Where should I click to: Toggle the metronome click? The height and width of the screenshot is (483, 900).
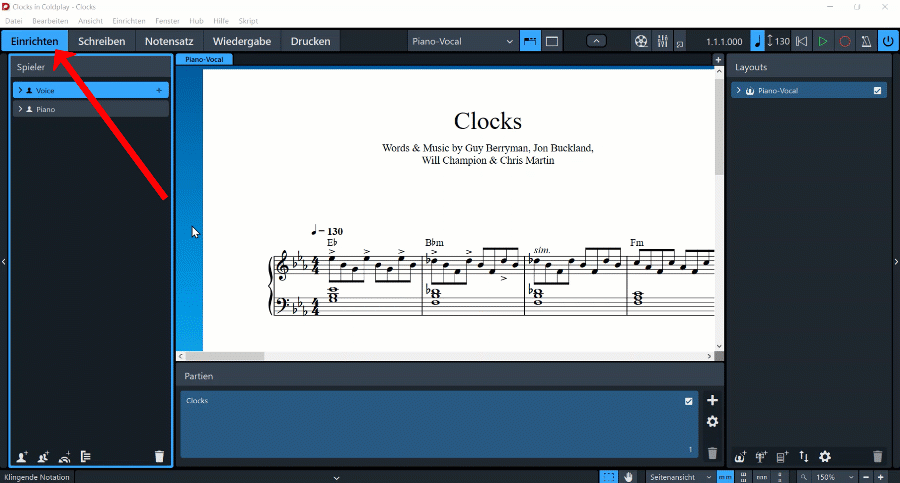tap(866, 41)
